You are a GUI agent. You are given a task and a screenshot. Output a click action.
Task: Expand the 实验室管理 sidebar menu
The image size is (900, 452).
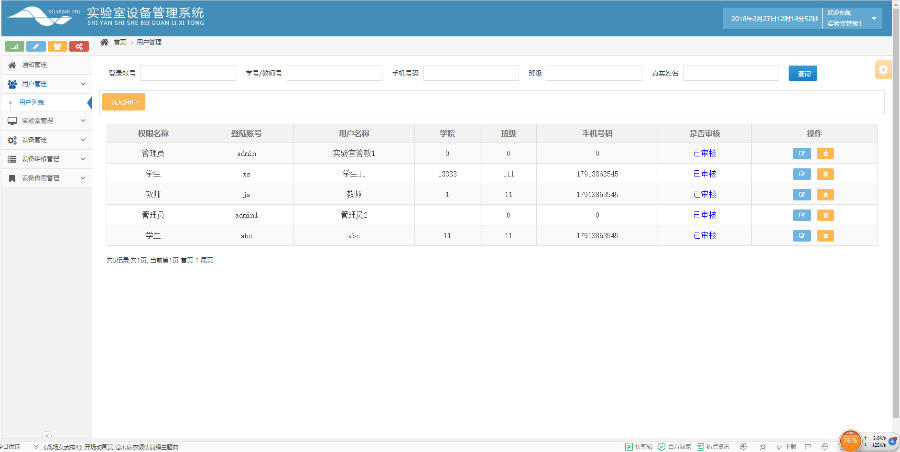[x=45, y=120]
